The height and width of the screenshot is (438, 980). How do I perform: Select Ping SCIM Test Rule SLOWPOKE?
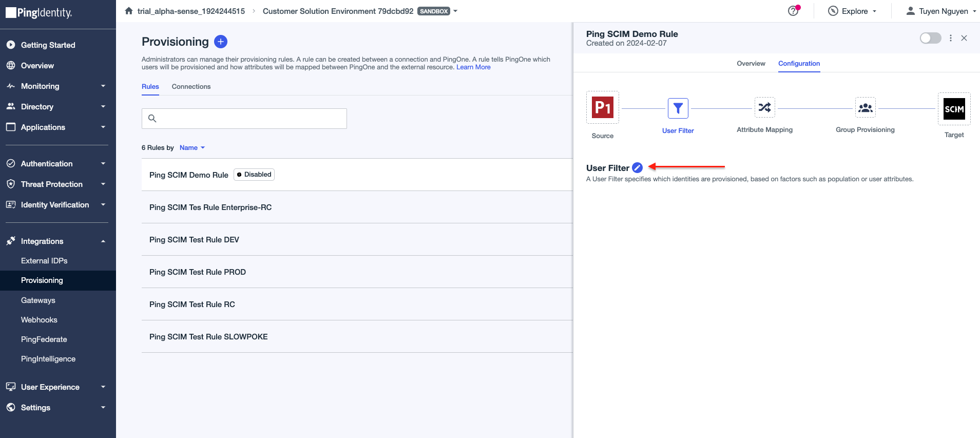[357, 336]
